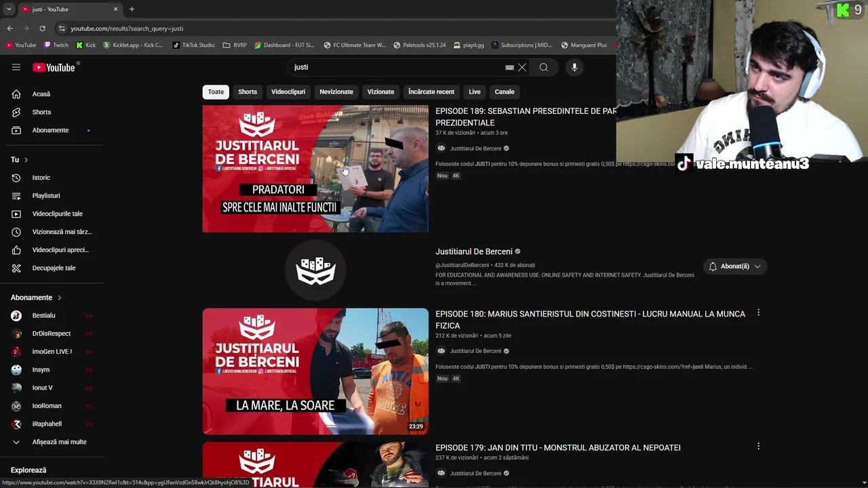Open channel name under Episode 180
This screenshot has width=868, height=488.
tap(475, 351)
